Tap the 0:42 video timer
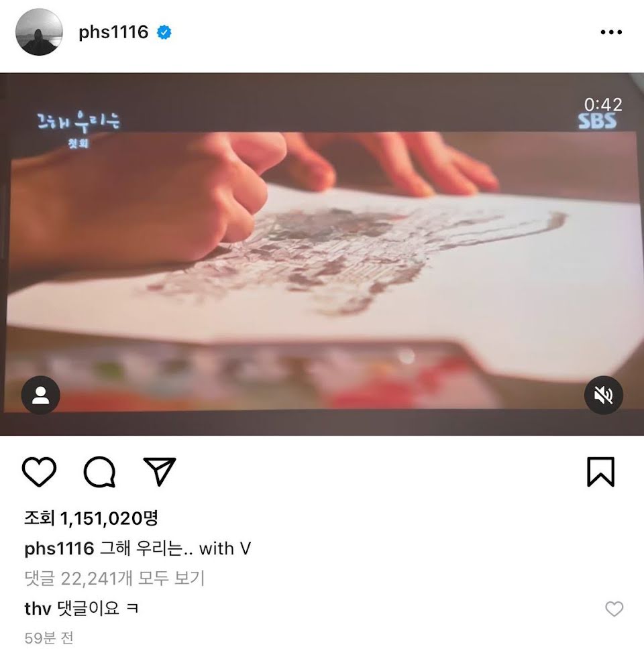644x663 pixels. 603,105
